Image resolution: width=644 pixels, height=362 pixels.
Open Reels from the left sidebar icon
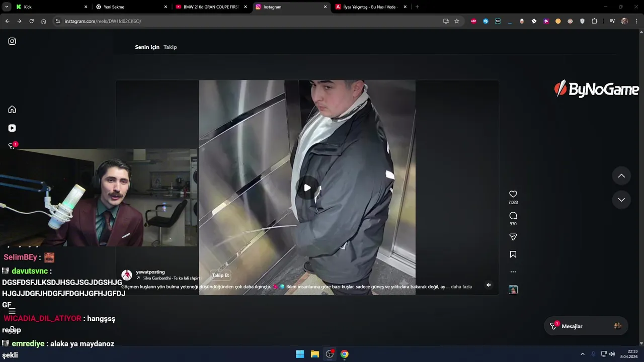12,128
